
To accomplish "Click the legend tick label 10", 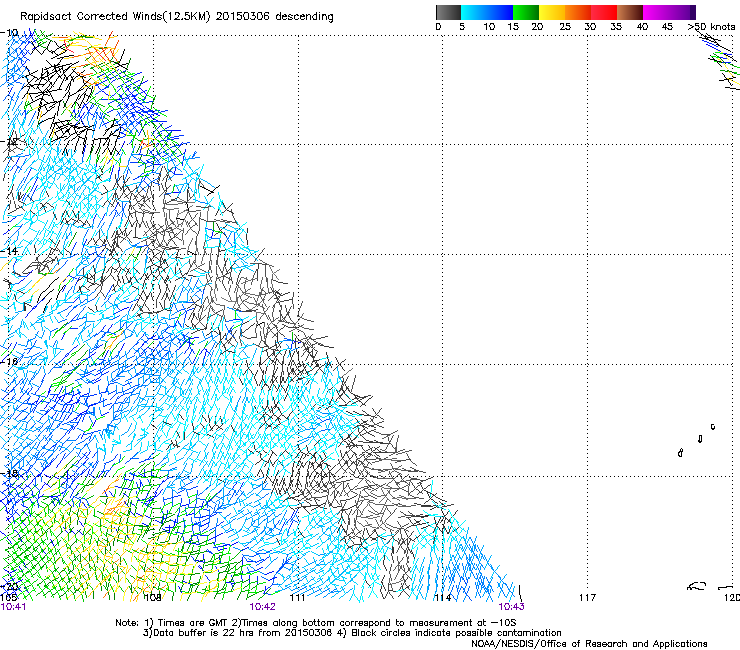I will (x=488, y=27).
